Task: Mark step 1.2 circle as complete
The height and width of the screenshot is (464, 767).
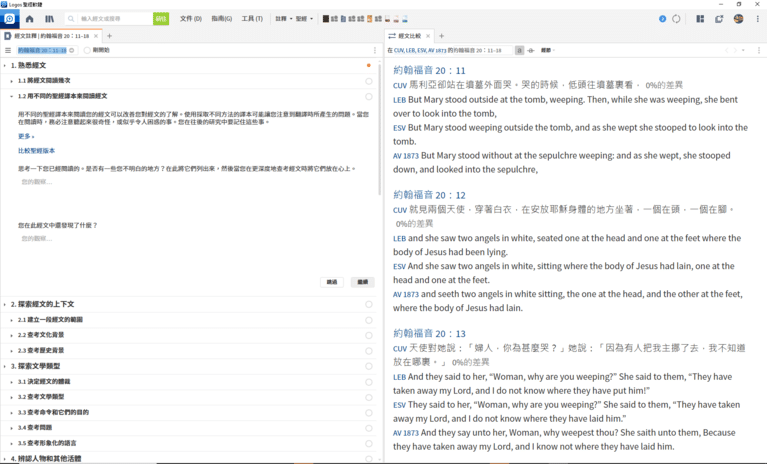Action: [368, 97]
